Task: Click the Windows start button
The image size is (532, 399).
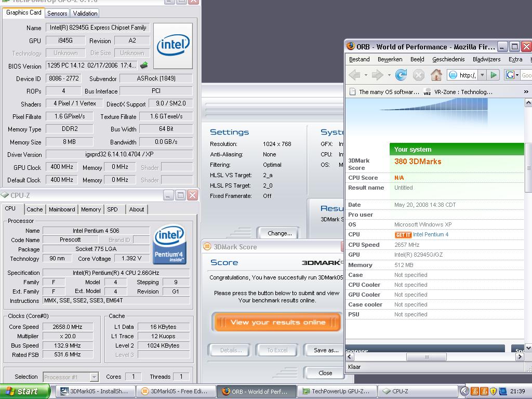Action: coord(25,391)
